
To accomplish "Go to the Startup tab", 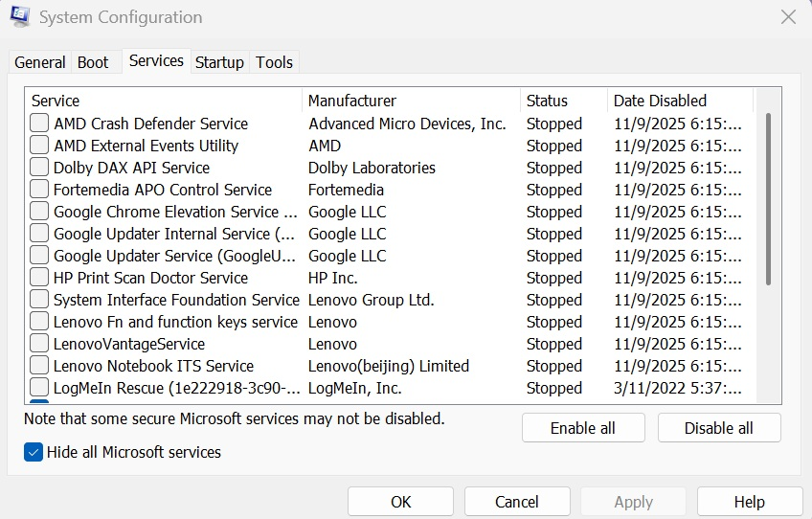I will point(219,62).
